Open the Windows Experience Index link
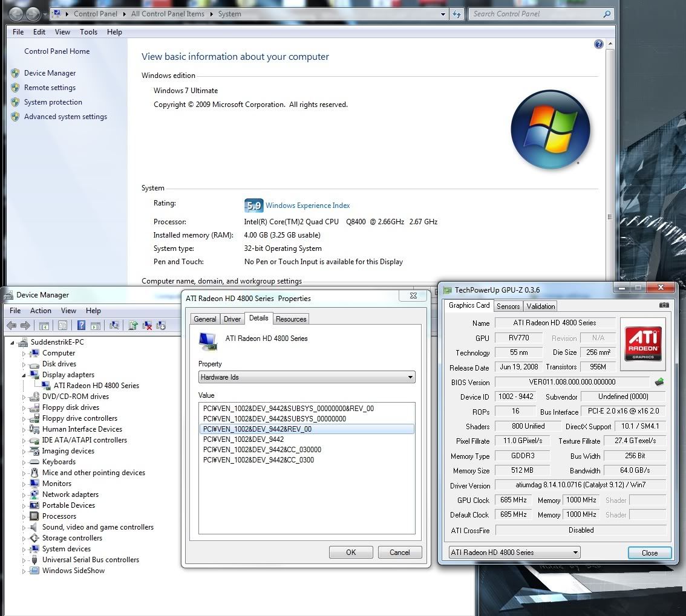Viewport: 686px width, 616px height. coord(307,206)
